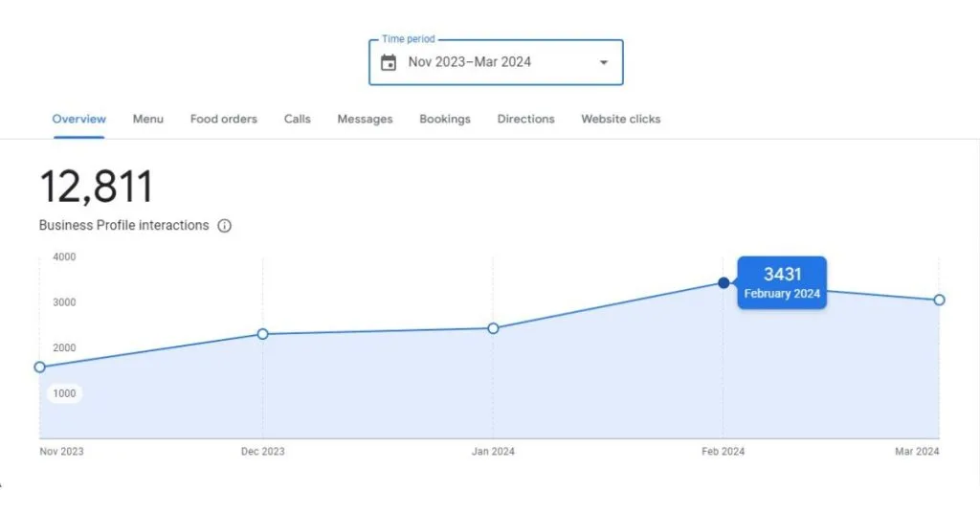Click the Nov 2023–Mar 2024 time period text
The height and width of the screenshot is (513, 980).
[x=469, y=62]
